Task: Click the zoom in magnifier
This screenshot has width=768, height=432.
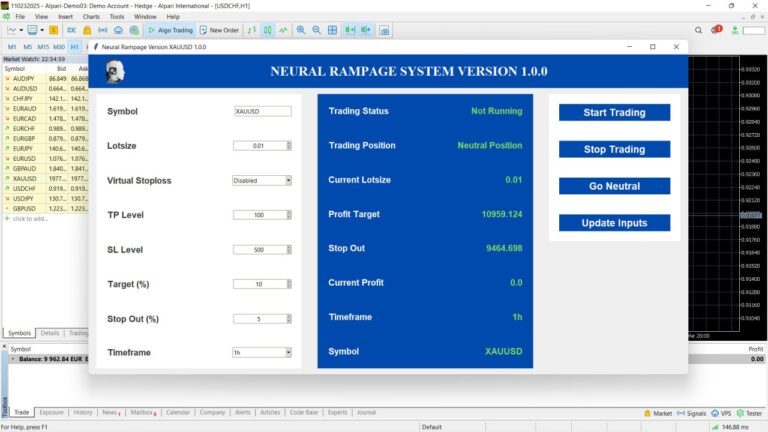Action: tap(301, 30)
